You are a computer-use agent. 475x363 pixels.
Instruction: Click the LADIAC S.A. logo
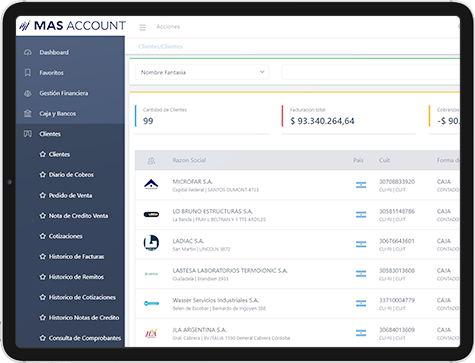coord(151,243)
